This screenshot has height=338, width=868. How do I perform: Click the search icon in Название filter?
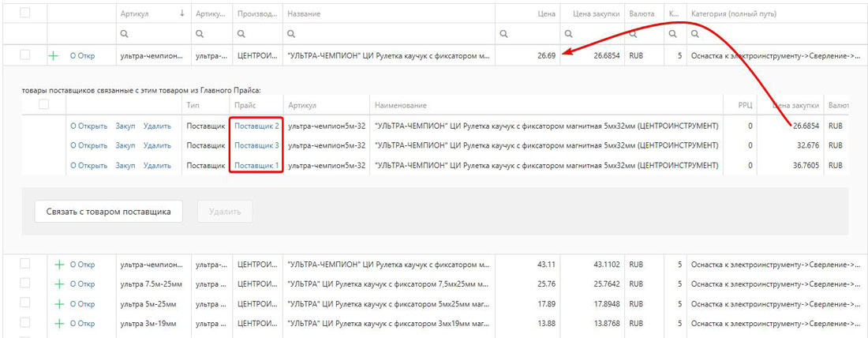click(x=291, y=34)
